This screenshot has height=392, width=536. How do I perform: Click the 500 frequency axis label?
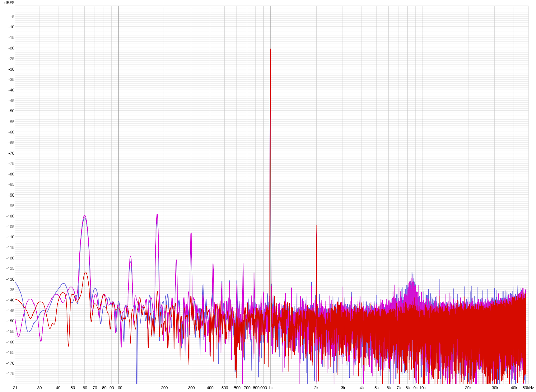[225, 388]
